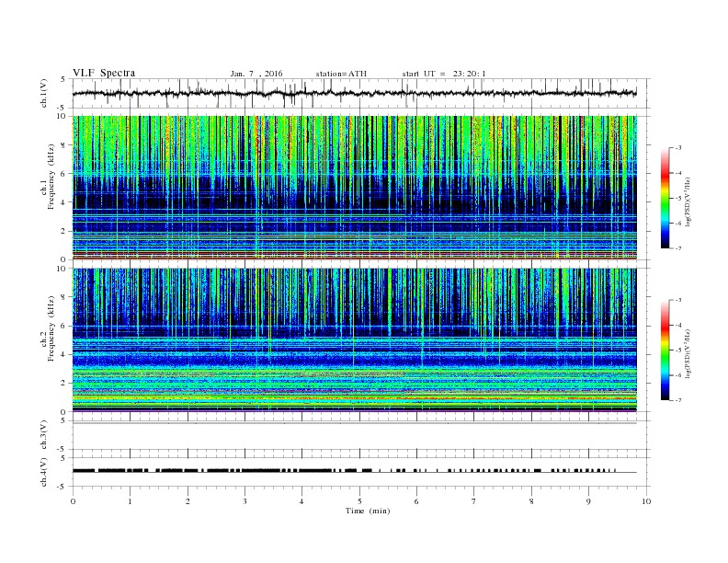Select the "start UT = 23:20:1" text
The image size is (728, 563).
click(444, 74)
